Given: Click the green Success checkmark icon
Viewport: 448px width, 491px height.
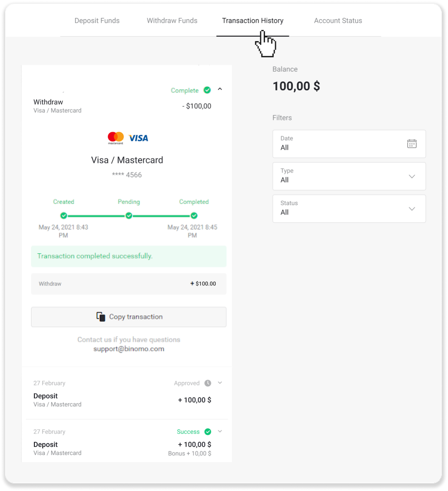Looking at the screenshot, I should 208,432.
